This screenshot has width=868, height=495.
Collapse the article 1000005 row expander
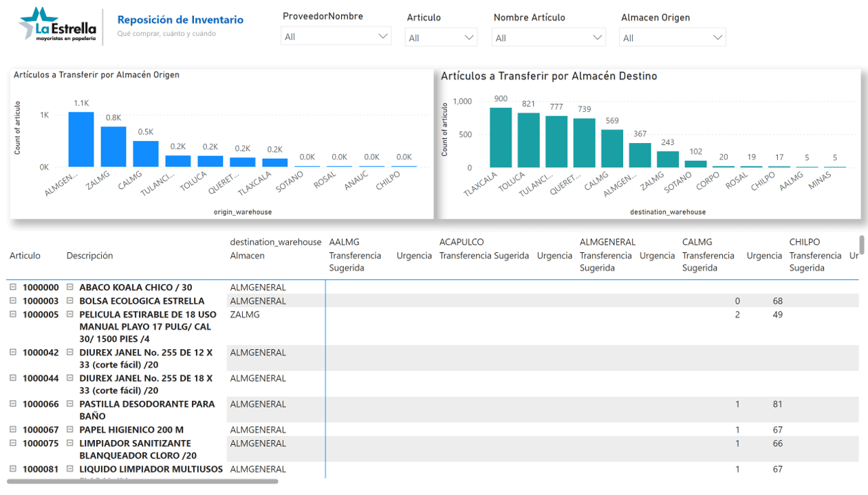pyautogui.click(x=13, y=314)
